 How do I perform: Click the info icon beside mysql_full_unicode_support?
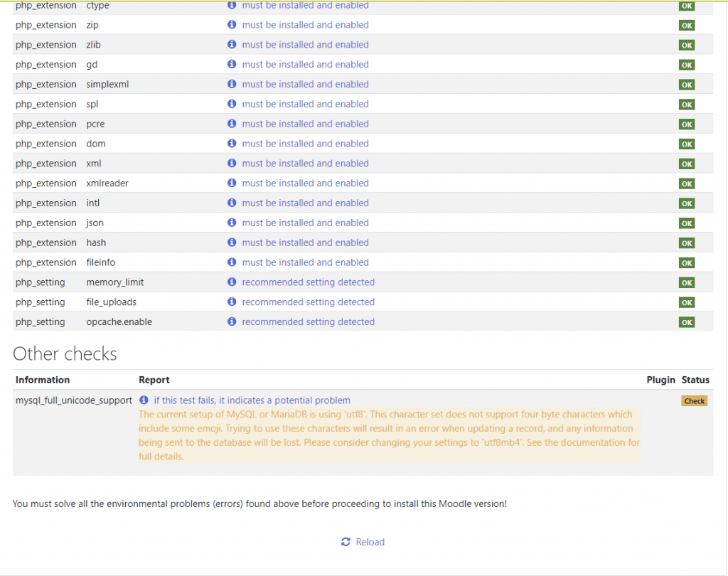click(144, 400)
